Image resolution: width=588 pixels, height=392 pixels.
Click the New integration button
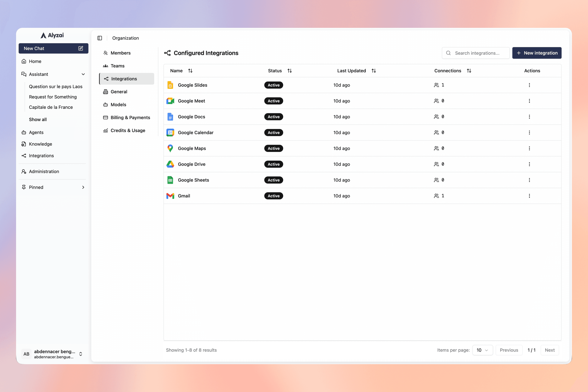(536, 53)
